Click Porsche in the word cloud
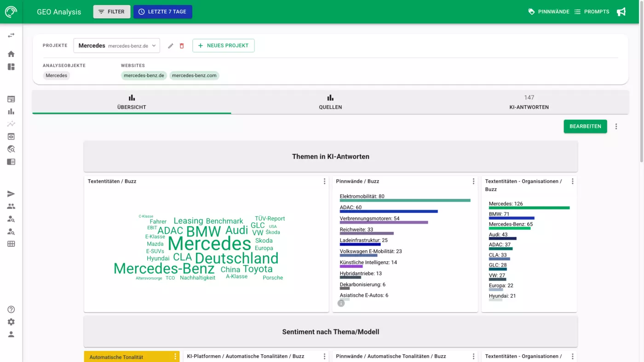The height and width of the screenshot is (362, 644). [273, 278]
